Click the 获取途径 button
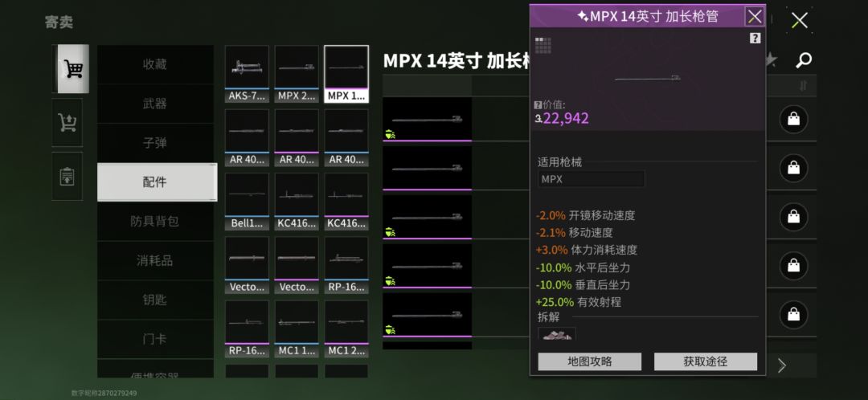The height and width of the screenshot is (400, 868). point(706,361)
